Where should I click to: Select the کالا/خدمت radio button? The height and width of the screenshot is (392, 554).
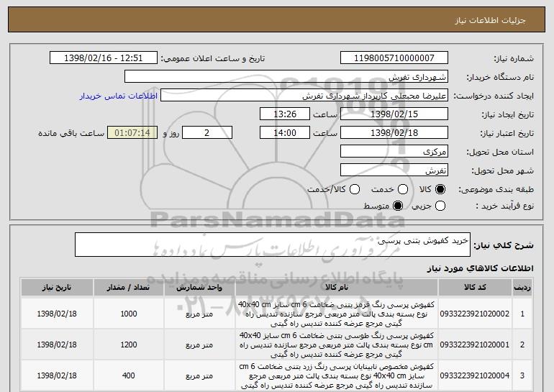355,189
